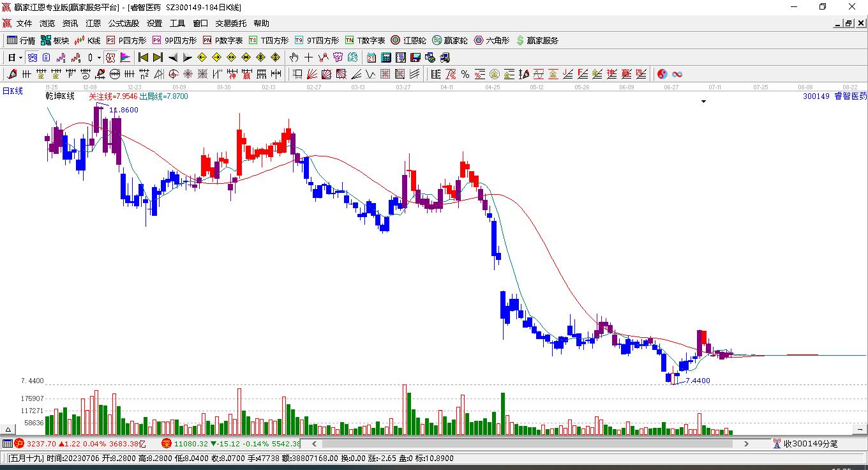The image size is (868, 470).
Task: Activate the crosshair cursor tool
Action: [x=308, y=57]
